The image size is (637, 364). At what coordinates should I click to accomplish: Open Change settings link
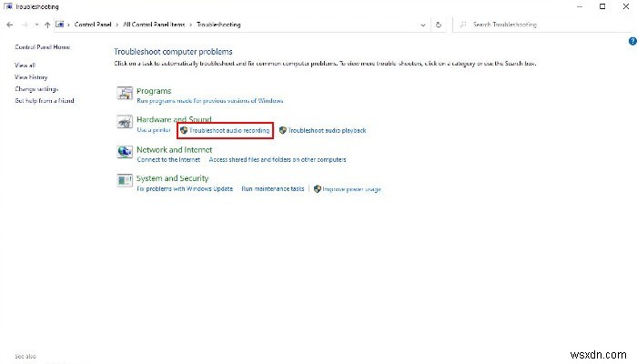click(36, 88)
